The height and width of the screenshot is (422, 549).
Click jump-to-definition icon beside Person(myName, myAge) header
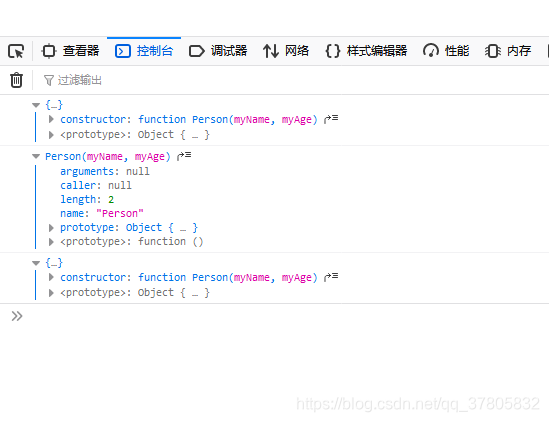(x=184, y=156)
